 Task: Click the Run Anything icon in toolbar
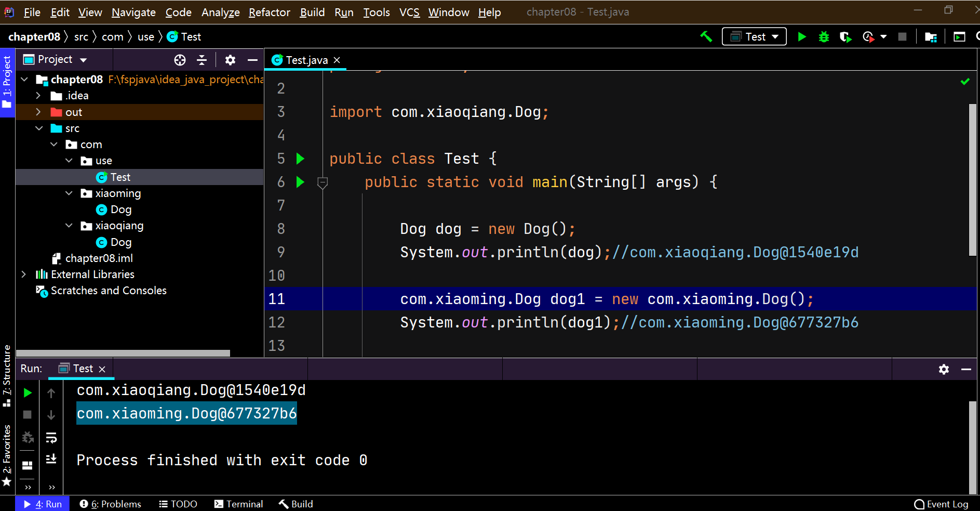[x=959, y=37]
